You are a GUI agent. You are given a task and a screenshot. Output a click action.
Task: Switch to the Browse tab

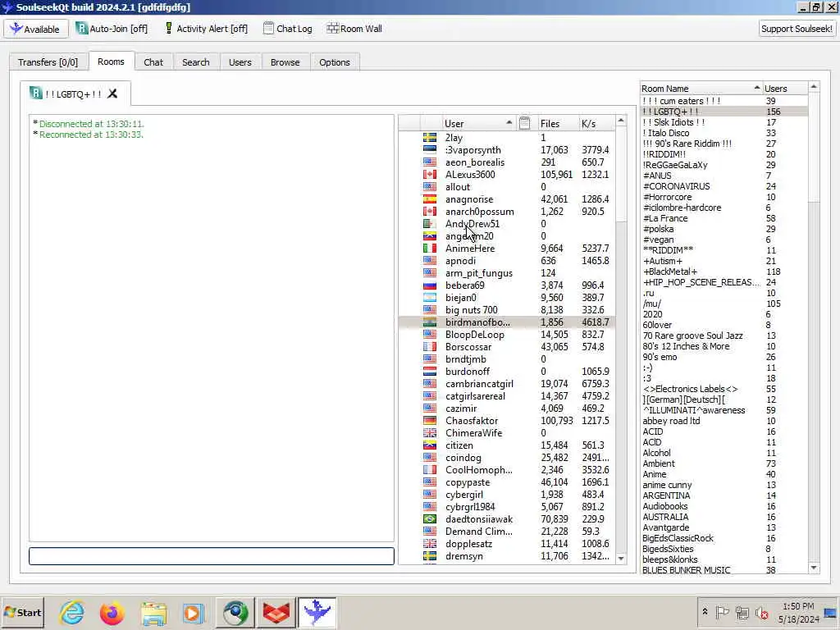click(x=285, y=62)
